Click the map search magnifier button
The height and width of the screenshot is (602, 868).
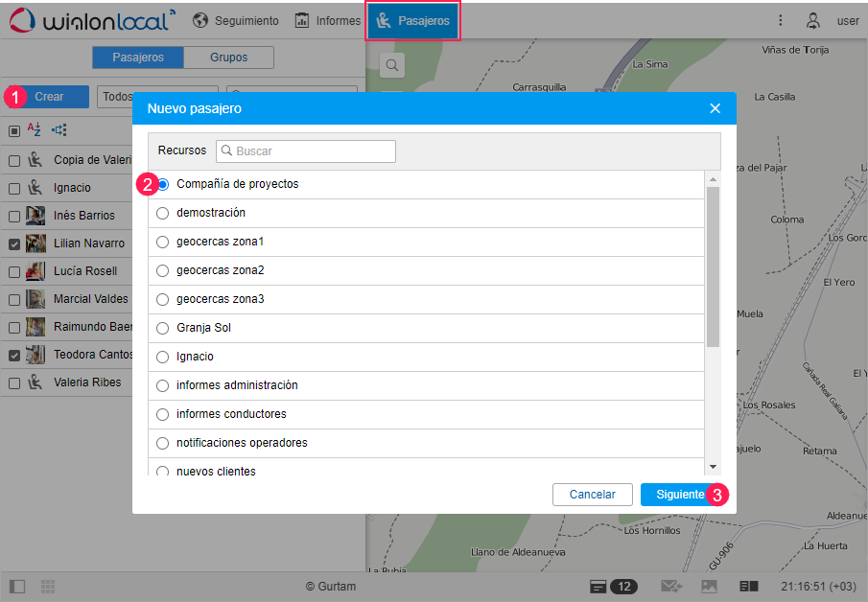pyautogui.click(x=392, y=65)
